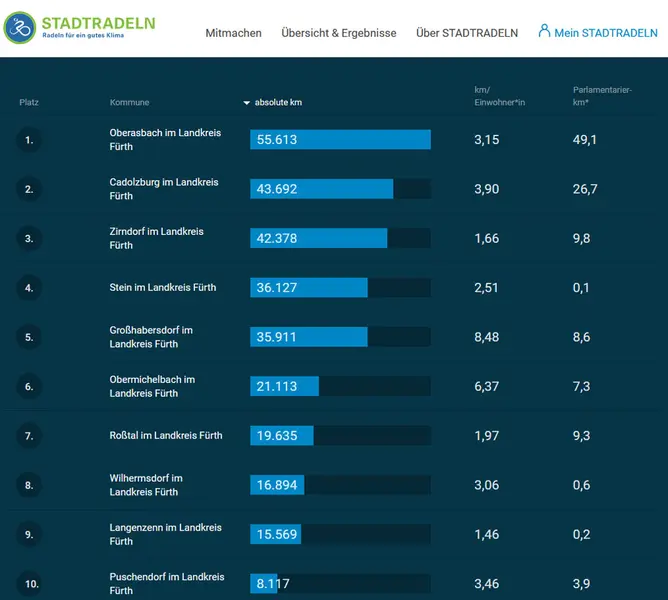Click the STADTRADELN bicycle logo icon
This screenshot has width=668, height=600.
19,27
